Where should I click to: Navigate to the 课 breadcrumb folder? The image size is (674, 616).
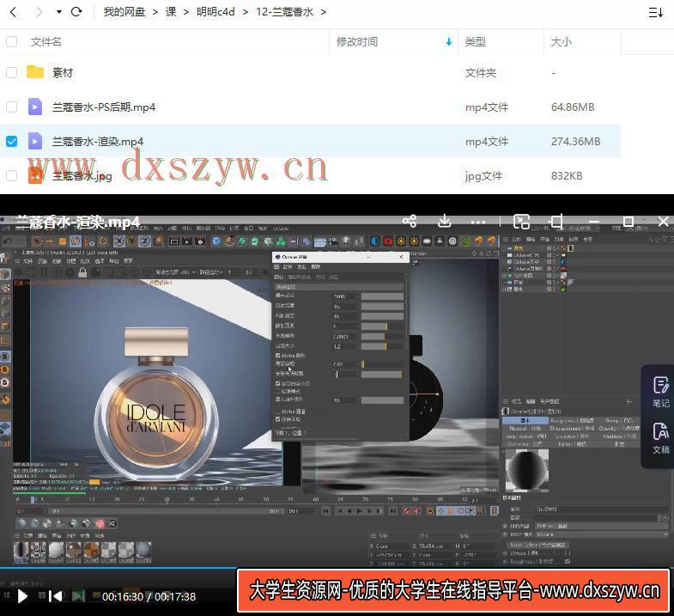point(171,12)
